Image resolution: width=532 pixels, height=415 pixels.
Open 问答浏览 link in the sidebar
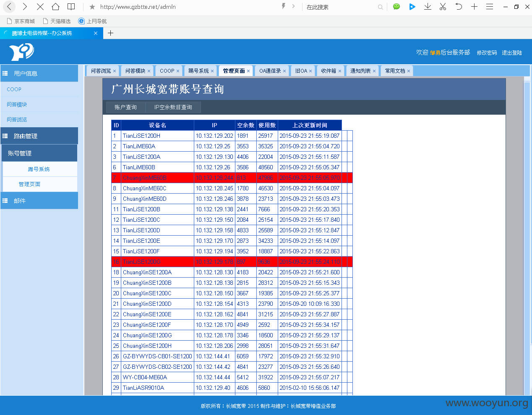click(x=17, y=120)
